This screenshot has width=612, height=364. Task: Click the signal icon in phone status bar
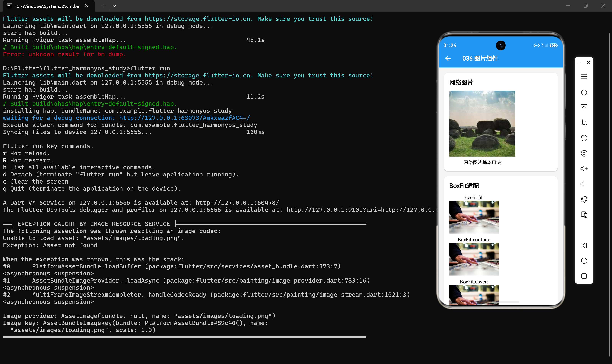coord(544,45)
